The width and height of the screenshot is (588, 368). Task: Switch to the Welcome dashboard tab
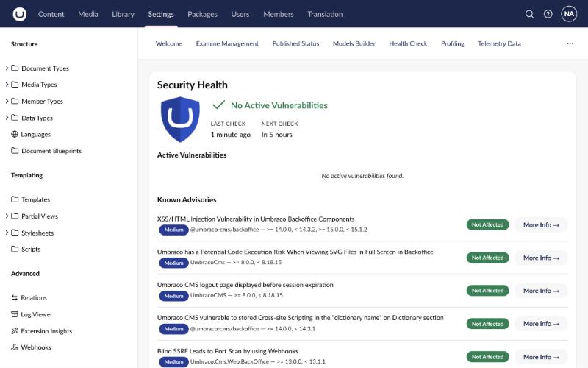click(x=169, y=43)
